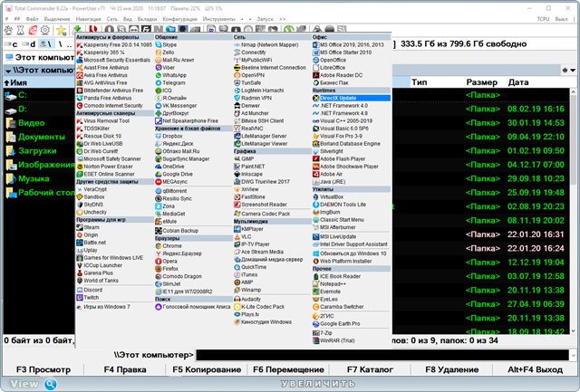Click the Notepad++ icon entry
580x392 pixels.
point(316,284)
